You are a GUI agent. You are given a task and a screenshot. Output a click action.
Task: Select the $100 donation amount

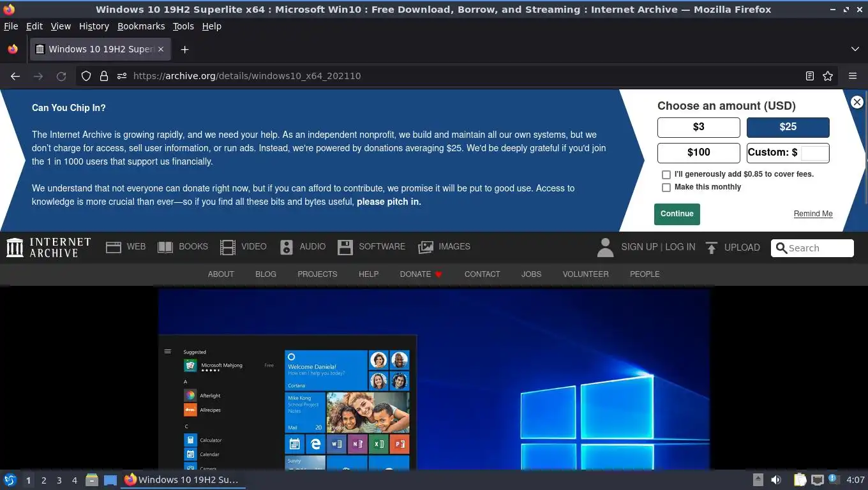pos(699,152)
